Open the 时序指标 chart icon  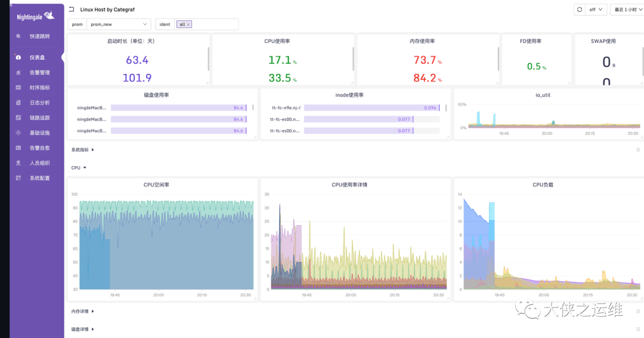point(18,88)
